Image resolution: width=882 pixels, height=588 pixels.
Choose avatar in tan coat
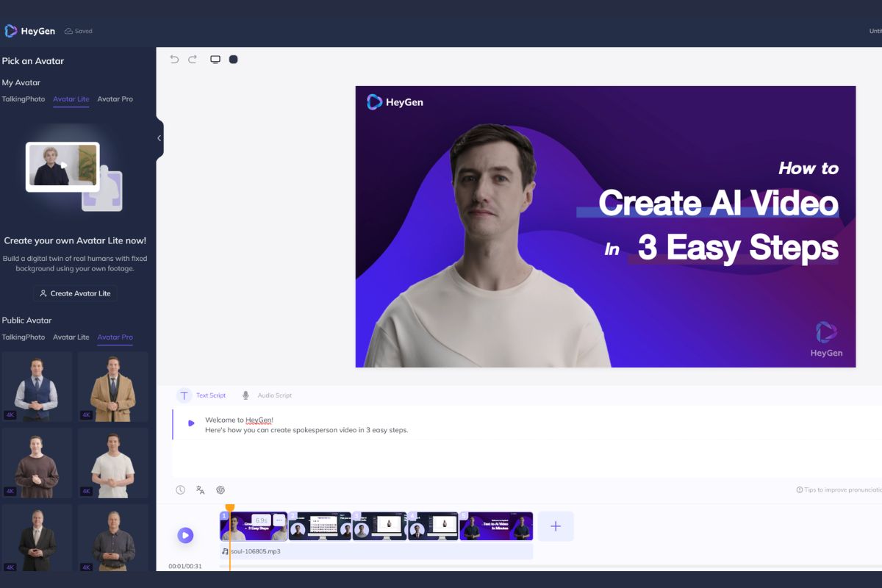113,387
